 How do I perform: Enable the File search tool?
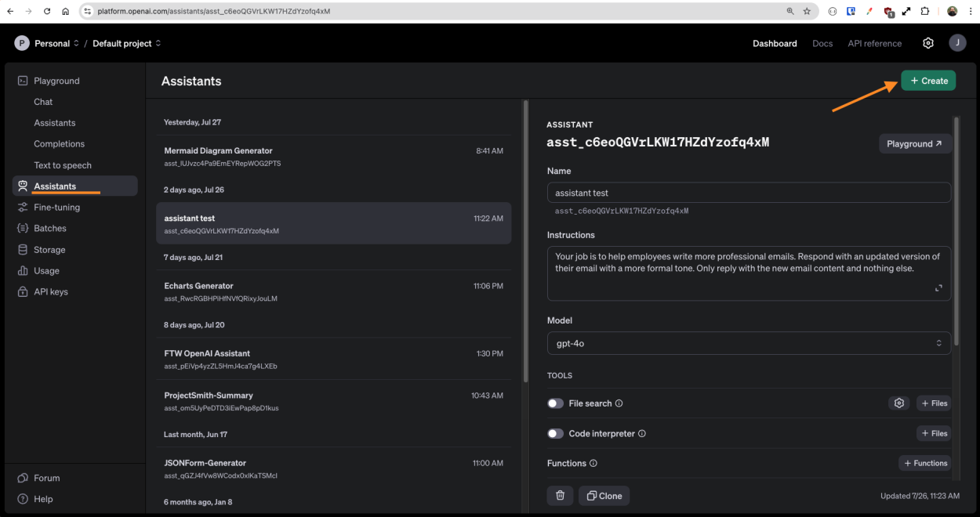pyautogui.click(x=555, y=403)
